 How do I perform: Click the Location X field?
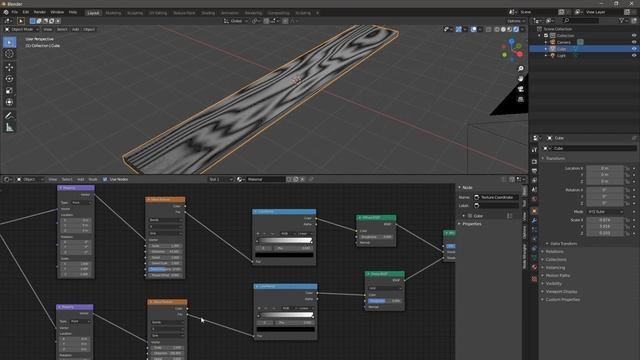(x=605, y=168)
